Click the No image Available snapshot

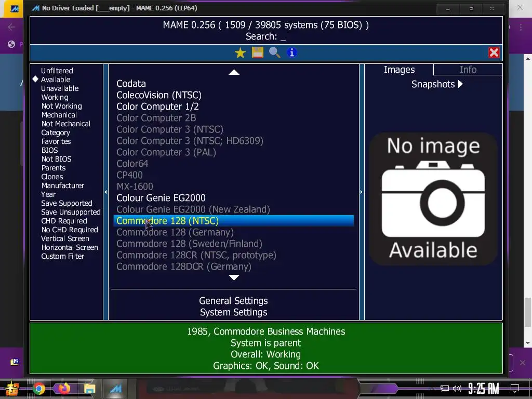click(433, 199)
